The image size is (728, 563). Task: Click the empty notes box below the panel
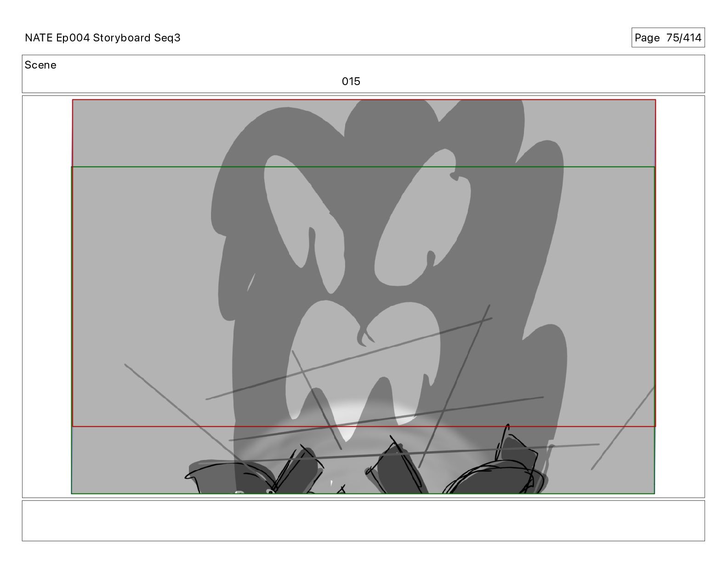363,521
